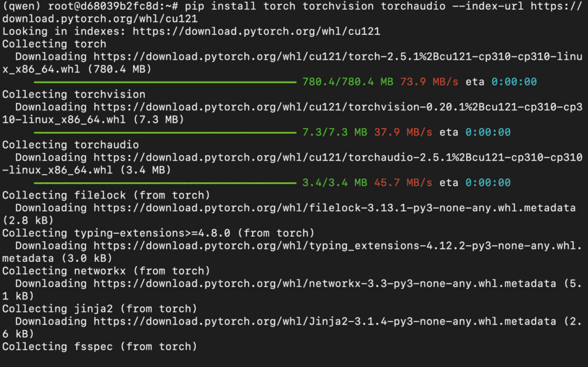Click the filelock metadata download URL
Image resolution: width=588 pixels, height=367 pixels.
(335, 207)
